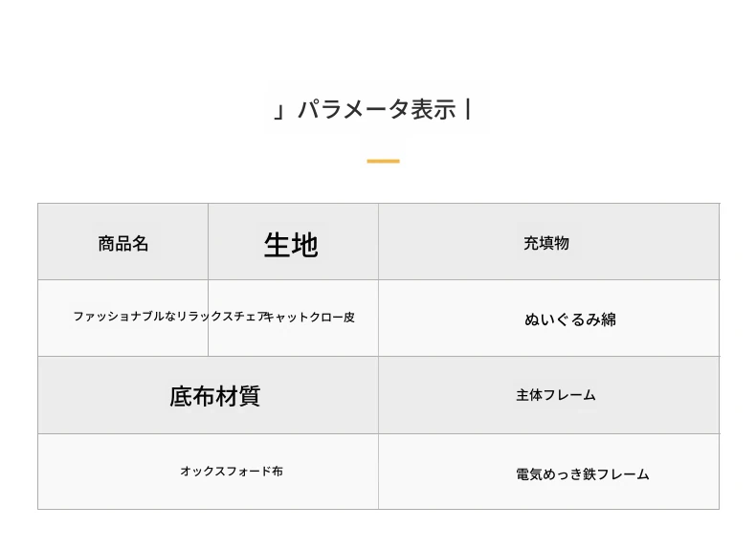Select the 商品名 header cell
756x550 pixels.
123,243
